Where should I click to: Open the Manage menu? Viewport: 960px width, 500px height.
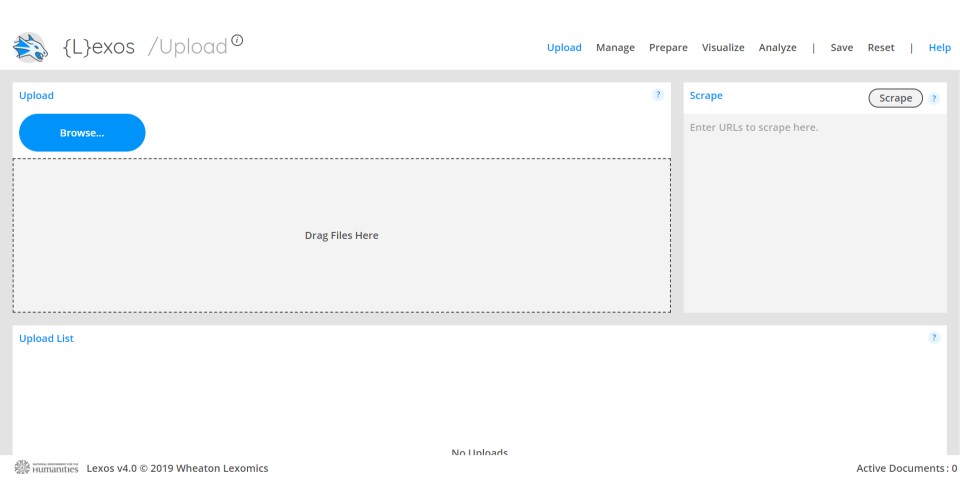coord(615,48)
